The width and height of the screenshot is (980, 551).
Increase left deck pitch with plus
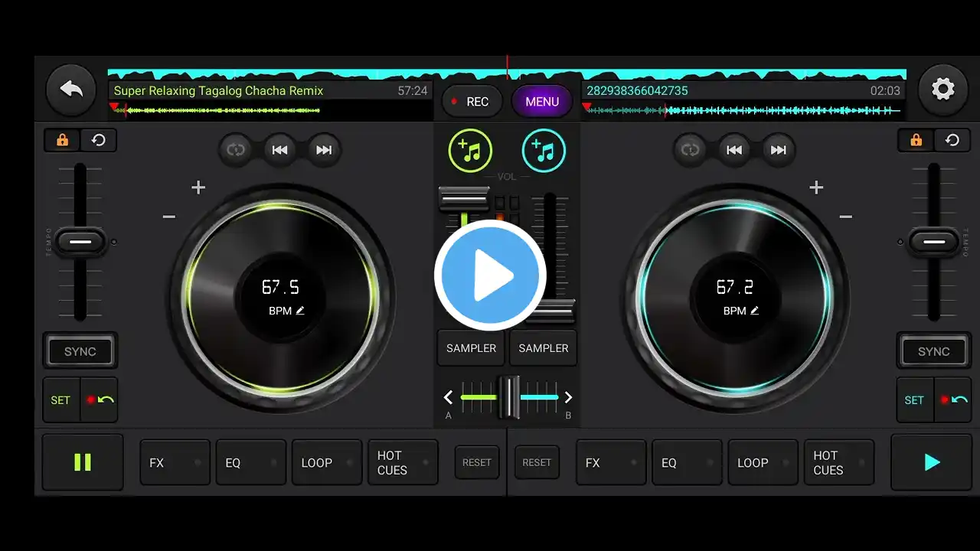tap(198, 187)
